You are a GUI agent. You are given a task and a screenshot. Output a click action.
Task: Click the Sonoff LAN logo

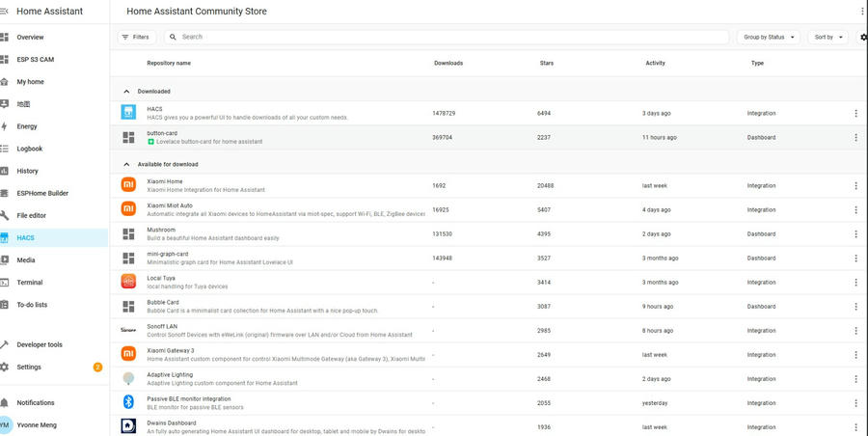128,330
